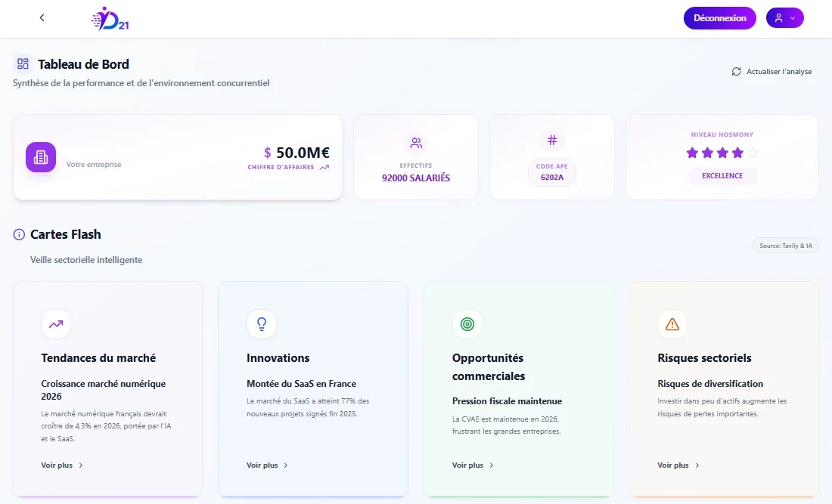The width and height of the screenshot is (832, 504).
Task: Click the lightbulb icon in Innovations card
Action: (262, 324)
